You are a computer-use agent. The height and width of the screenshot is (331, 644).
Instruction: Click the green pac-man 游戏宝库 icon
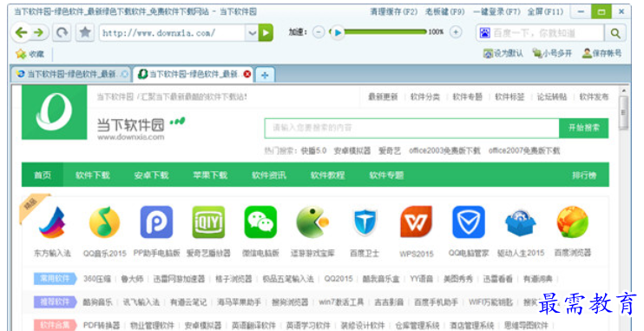coord(312,222)
